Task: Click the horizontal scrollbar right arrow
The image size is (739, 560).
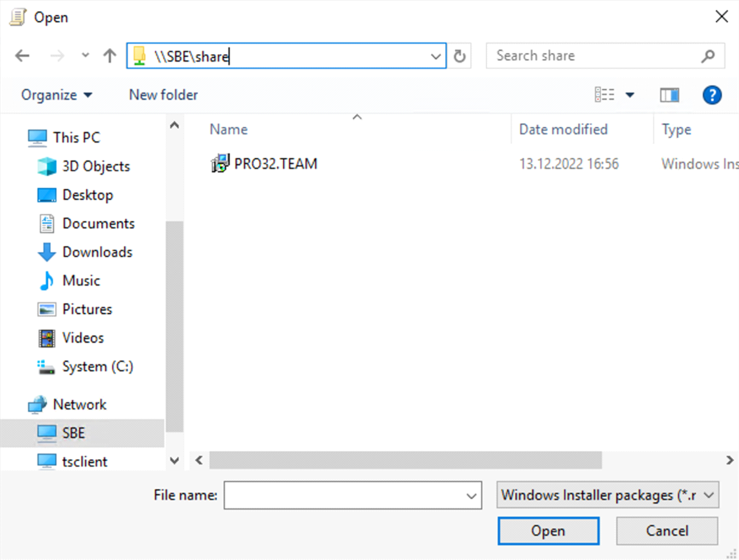Action: pos(729,460)
